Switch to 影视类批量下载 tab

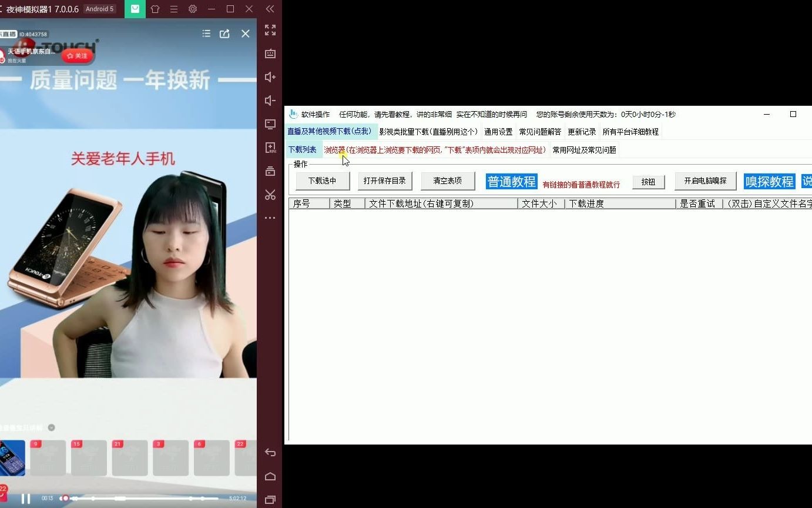[x=428, y=132]
